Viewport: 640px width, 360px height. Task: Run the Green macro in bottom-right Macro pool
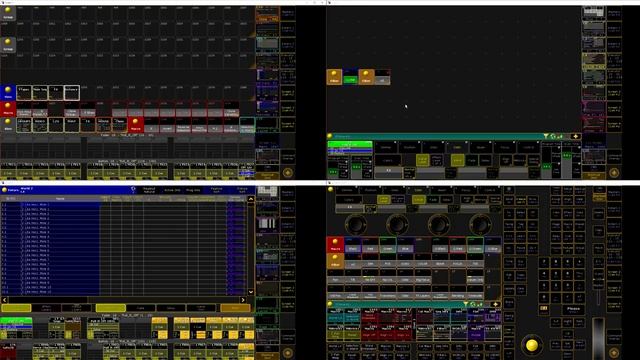pyautogui.click(x=388, y=245)
